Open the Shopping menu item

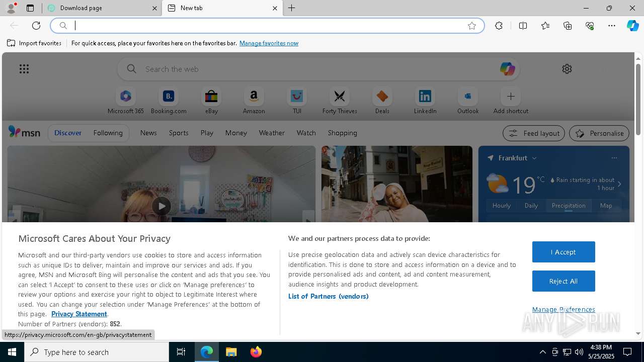tap(343, 133)
